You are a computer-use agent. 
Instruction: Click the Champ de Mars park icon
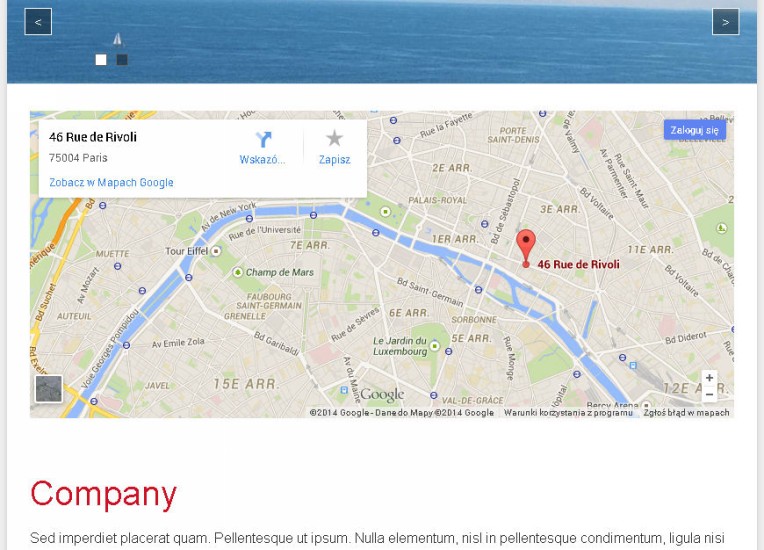(237, 272)
